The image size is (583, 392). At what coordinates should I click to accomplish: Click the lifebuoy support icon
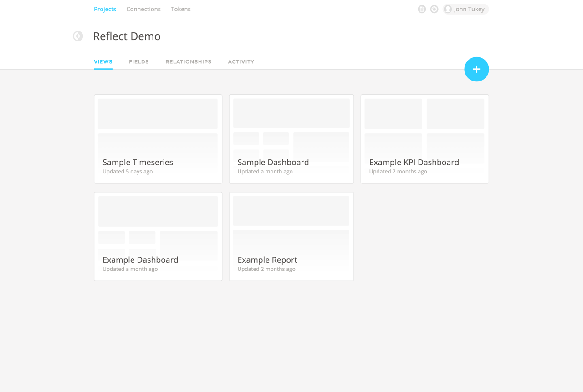(x=434, y=9)
